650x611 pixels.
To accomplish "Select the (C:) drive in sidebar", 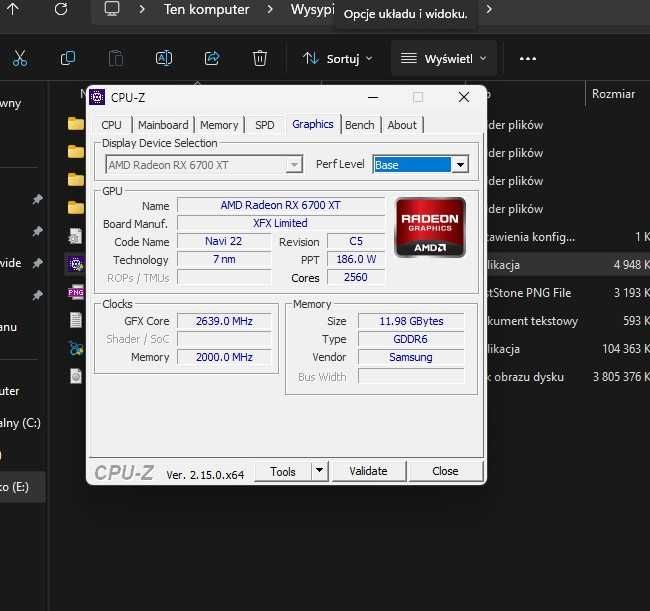I will 21,423.
